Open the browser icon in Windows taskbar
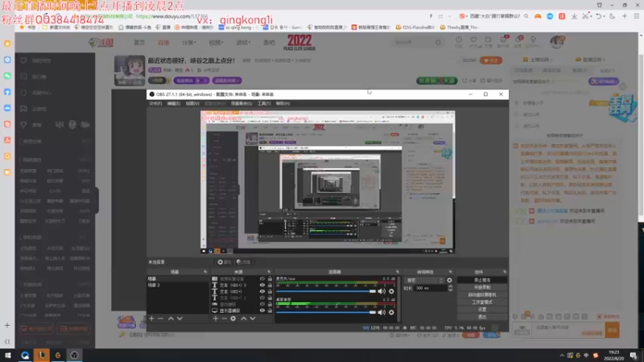644x362 pixels. (x=25, y=355)
